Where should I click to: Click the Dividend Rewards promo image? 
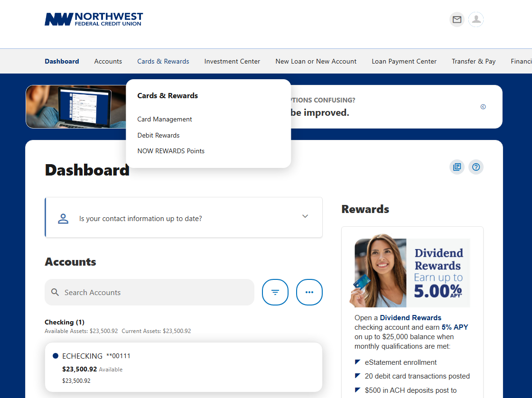tap(410, 270)
